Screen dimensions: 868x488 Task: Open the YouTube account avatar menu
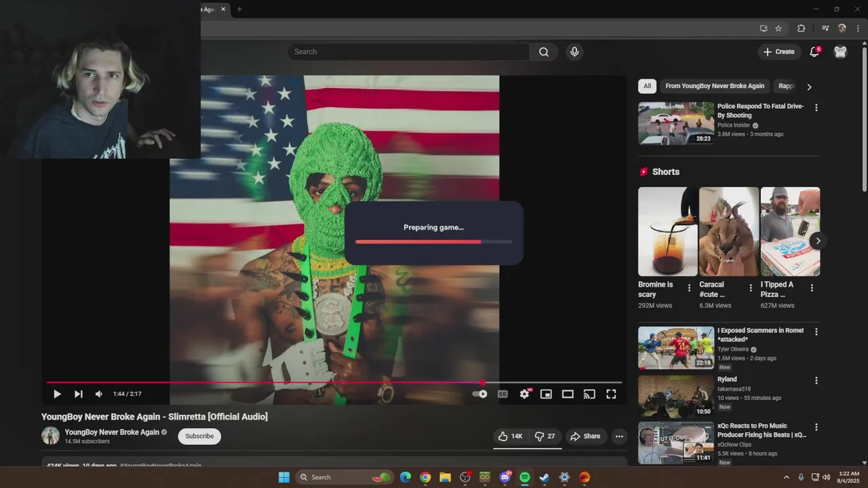(840, 52)
